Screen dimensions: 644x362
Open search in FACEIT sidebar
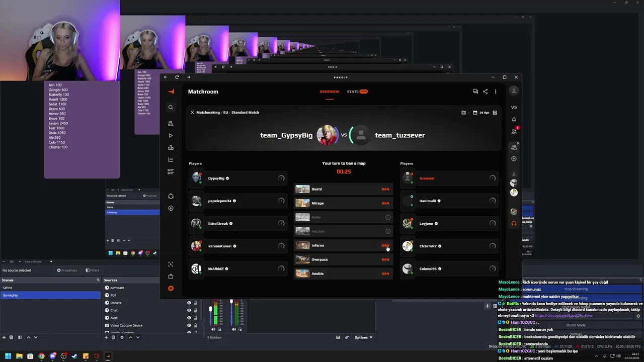tap(171, 107)
